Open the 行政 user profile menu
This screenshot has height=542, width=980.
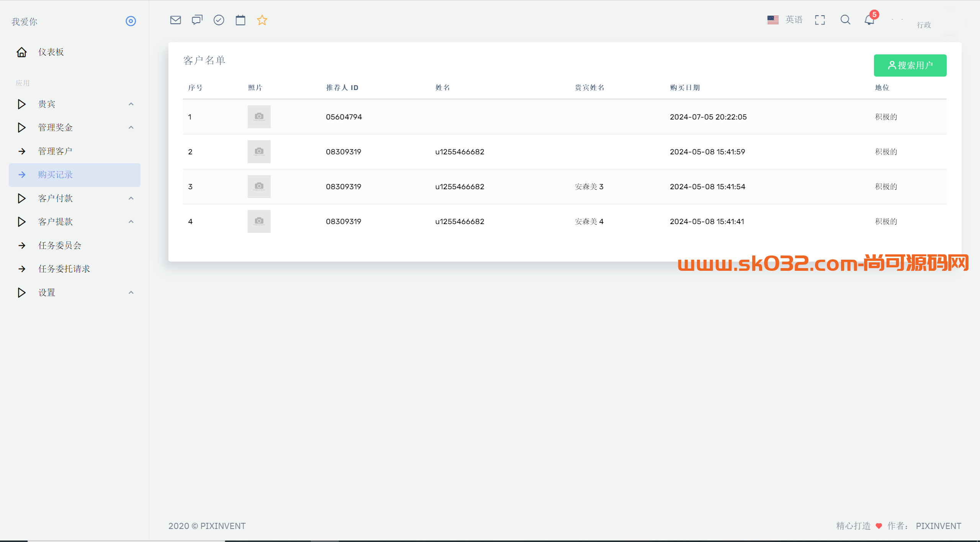click(x=924, y=25)
